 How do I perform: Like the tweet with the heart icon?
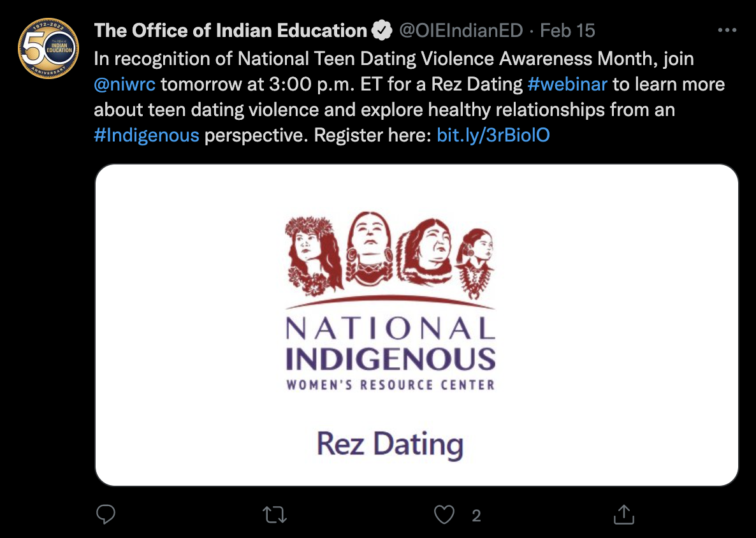pyautogui.click(x=444, y=514)
